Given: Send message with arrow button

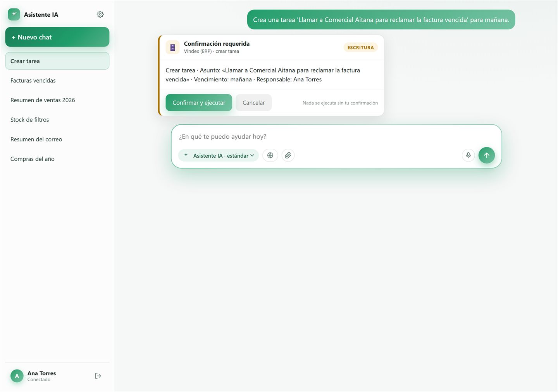Looking at the screenshot, I should click(x=487, y=155).
